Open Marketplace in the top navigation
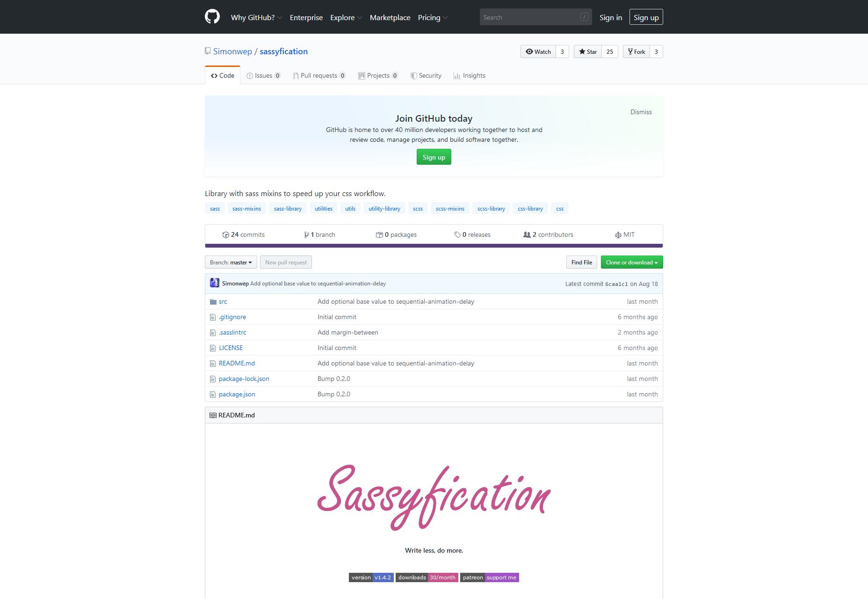868x599 pixels. click(390, 17)
